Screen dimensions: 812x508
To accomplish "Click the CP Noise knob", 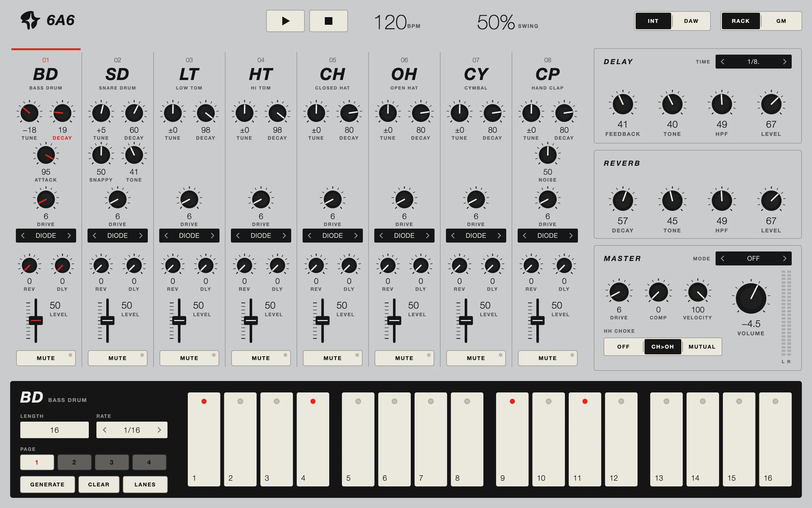I will point(547,155).
